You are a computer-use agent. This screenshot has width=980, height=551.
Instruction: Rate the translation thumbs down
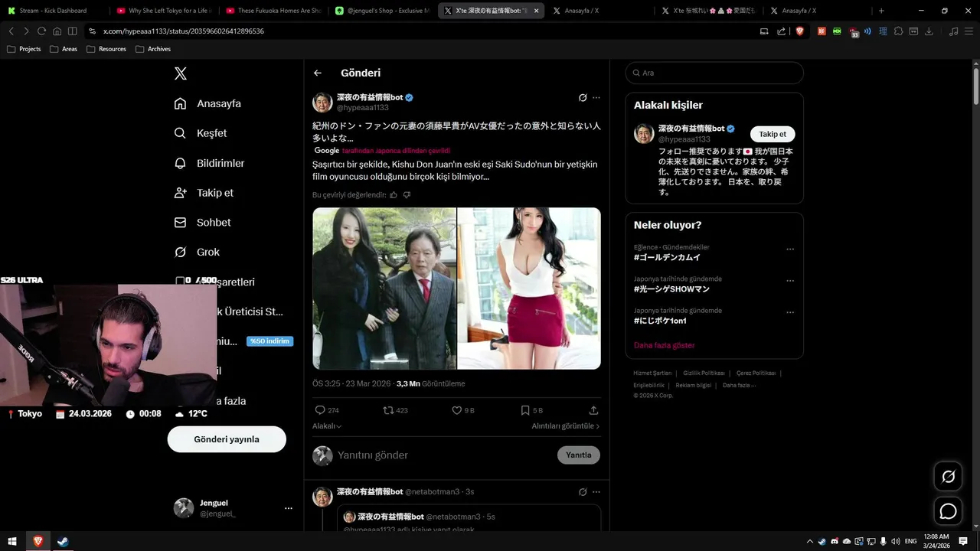407,195
